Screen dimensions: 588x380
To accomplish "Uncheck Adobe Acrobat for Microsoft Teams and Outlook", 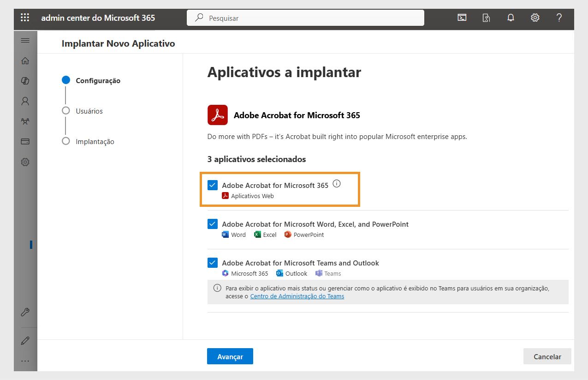I will click(x=212, y=262).
